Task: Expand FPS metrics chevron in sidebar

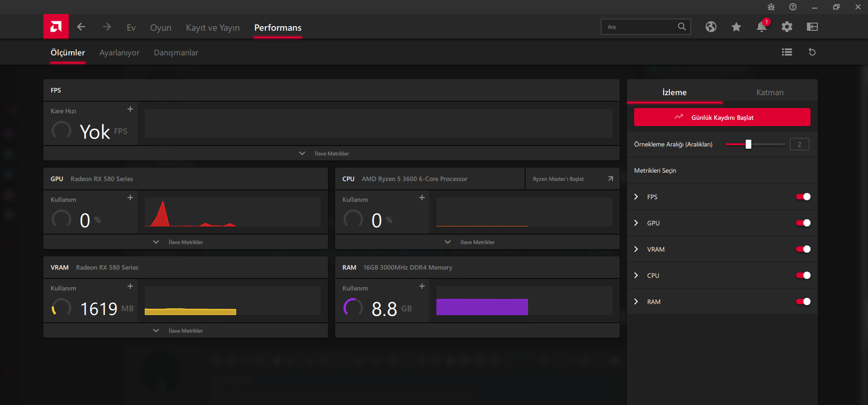Action: (x=636, y=197)
